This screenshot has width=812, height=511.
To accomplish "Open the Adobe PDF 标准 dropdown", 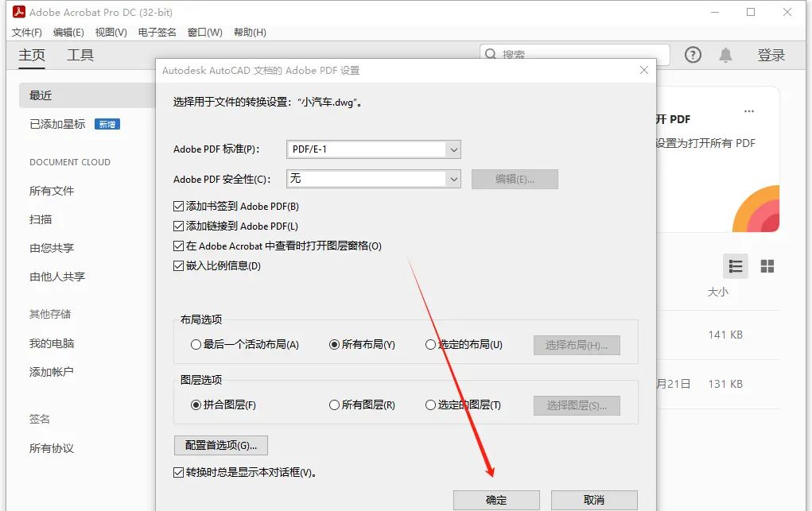I will 373,149.
